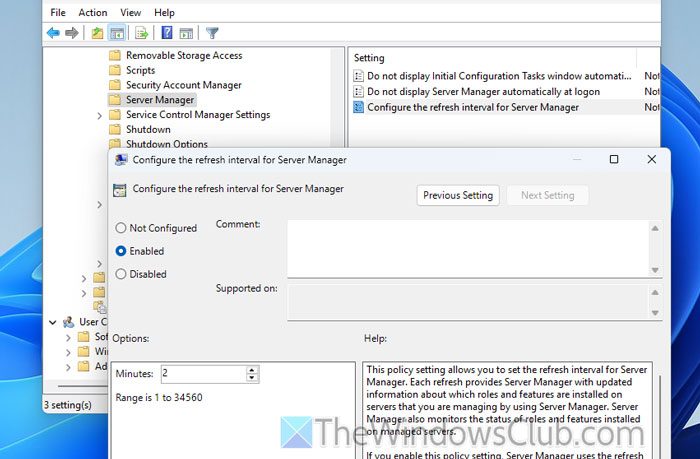Click the setting icon beside the dialog heading
Viewport: 700px width, 459px height.
click(x=120, y=190)
